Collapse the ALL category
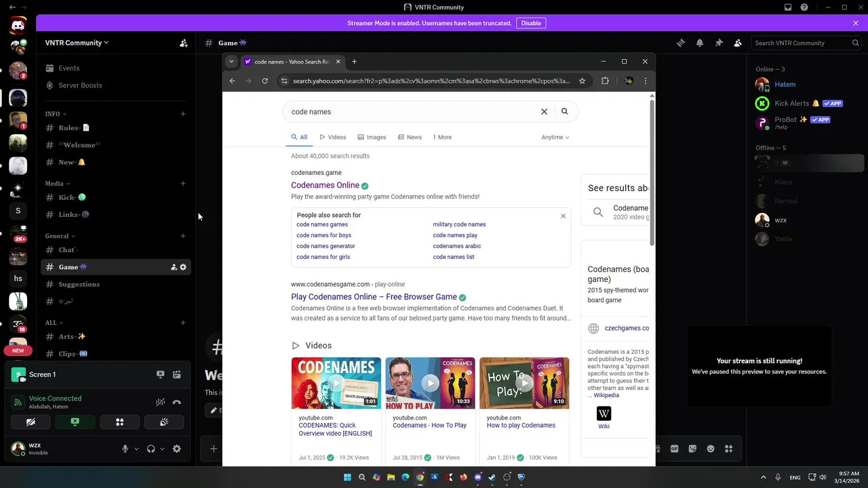The image size is (868, 488). 54,323
